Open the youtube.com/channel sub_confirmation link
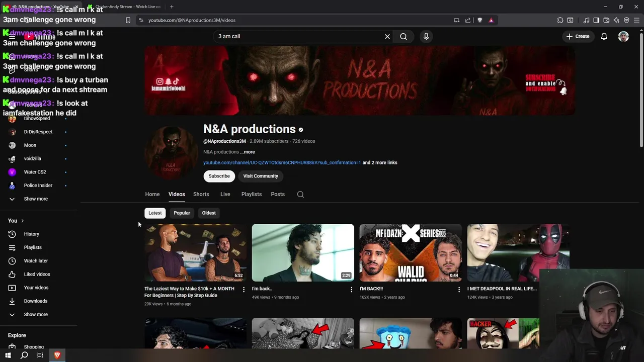The height and width of the screenshot is (362, 644). click(x=282, y=163)
